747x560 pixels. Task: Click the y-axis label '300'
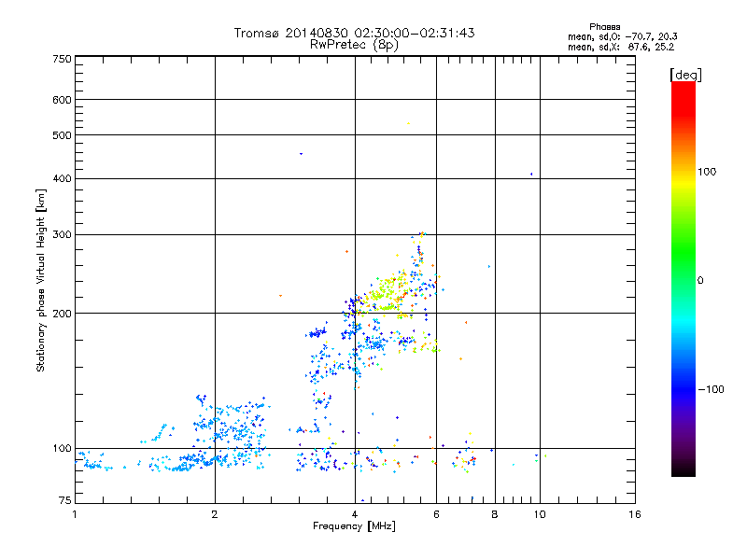pos(62,234)
